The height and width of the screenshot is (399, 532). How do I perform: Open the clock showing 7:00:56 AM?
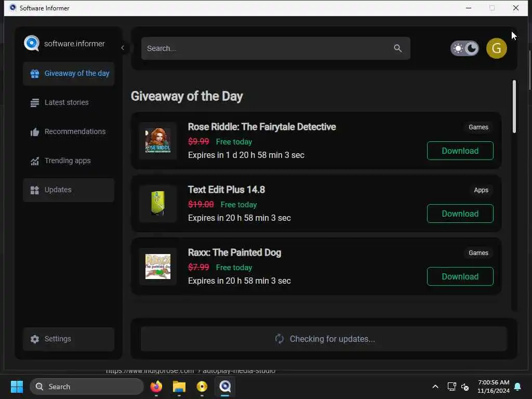point(494,387)
